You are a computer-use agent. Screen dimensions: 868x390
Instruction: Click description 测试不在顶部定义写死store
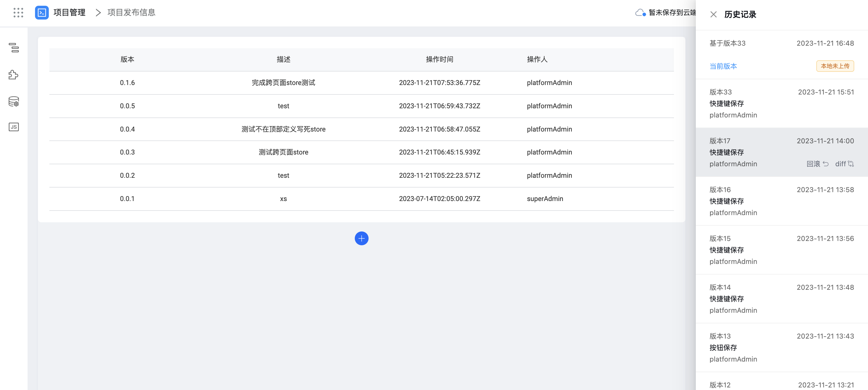tap(283, 129)
